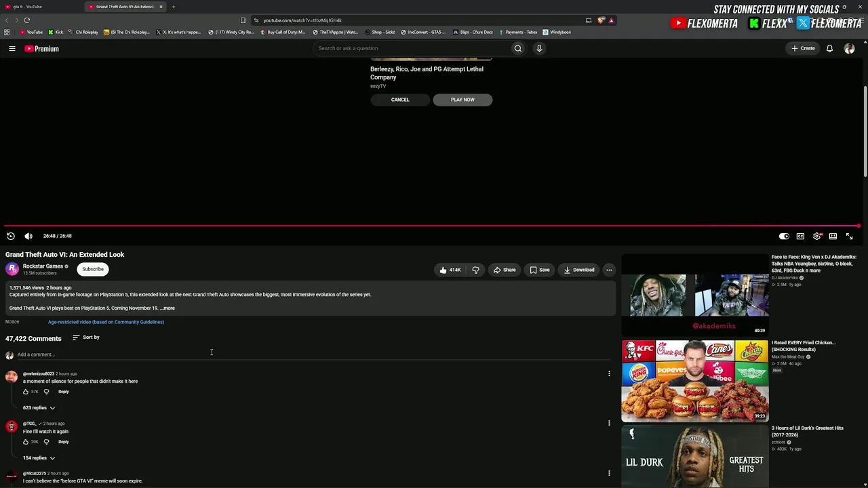Open the Chi Roleplay bookmark
Screen dimensions: 868x488
tap(83, 32)
